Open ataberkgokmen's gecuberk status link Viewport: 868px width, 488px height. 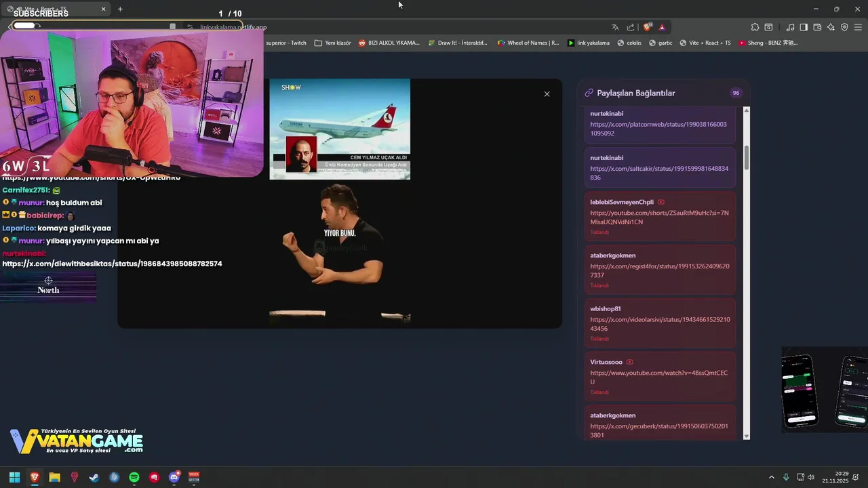(x=658, y=430)
